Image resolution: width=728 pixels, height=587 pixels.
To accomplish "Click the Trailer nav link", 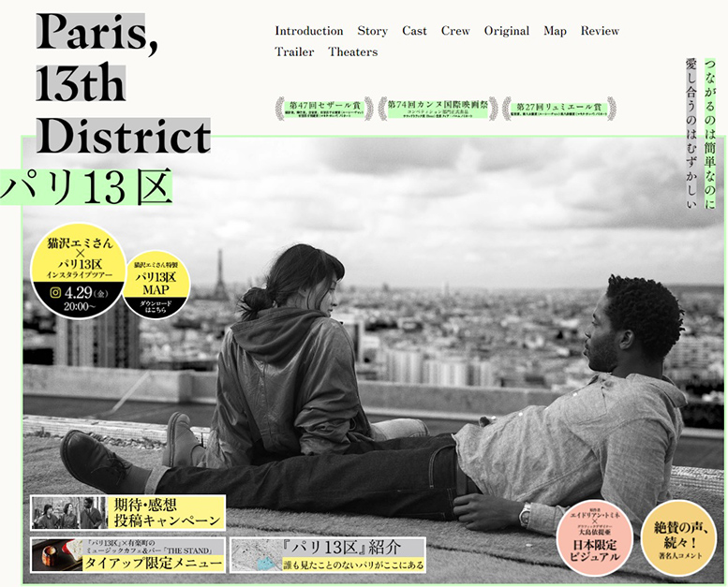I will [294, 52].
